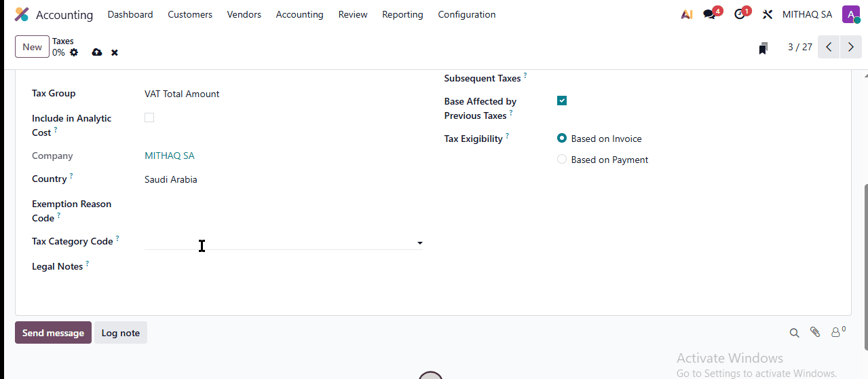Uncheck Base Affected by Previous Taxes

click(x=562, y=101)
